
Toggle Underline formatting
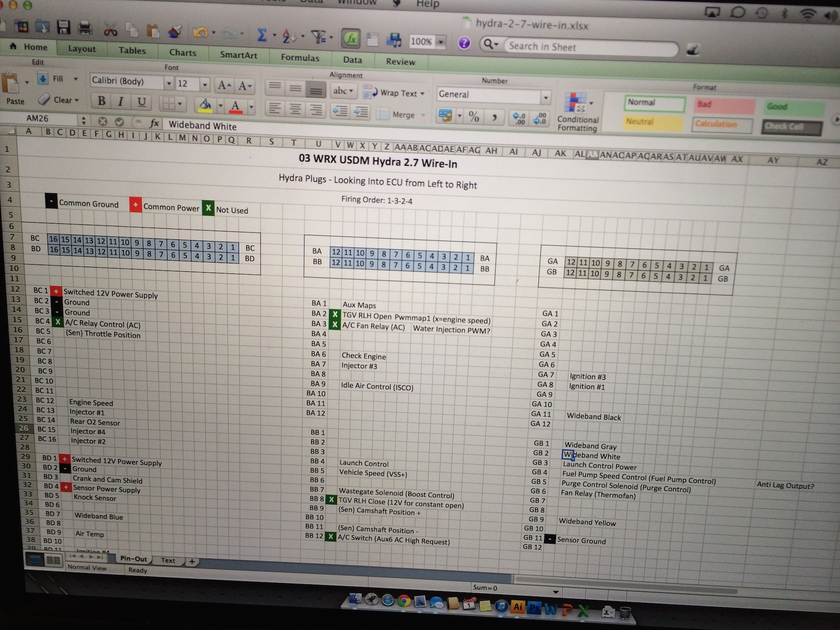point(142,102)
